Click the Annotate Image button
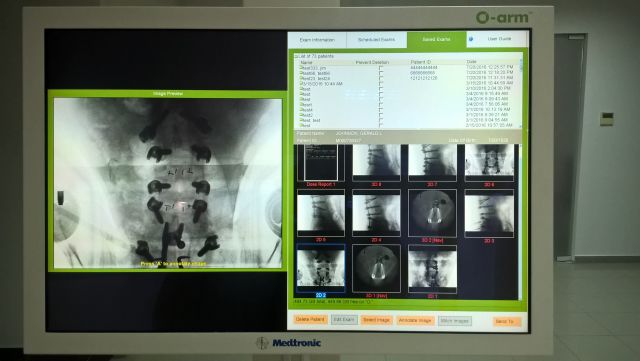The width and height of the screenshot is (640, 361). click(415, 321)
